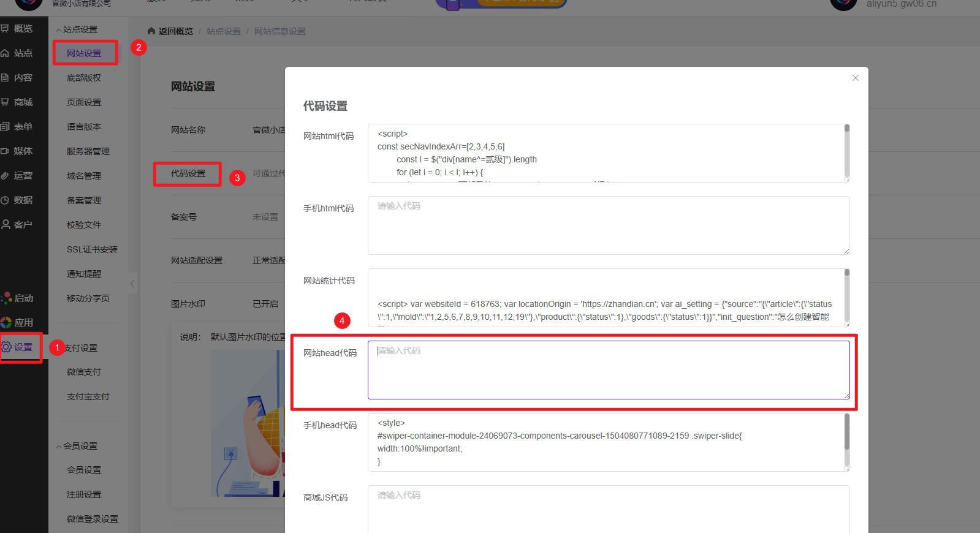980x533 pixels.
Task: Open 域名管理 in the submenu
Action: [84, 176]
